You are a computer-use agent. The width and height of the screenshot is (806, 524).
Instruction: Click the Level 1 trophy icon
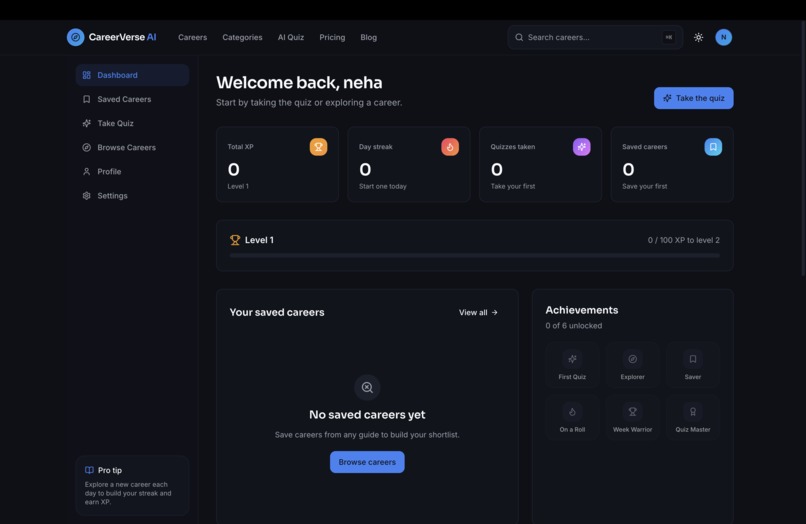[235, 240]
